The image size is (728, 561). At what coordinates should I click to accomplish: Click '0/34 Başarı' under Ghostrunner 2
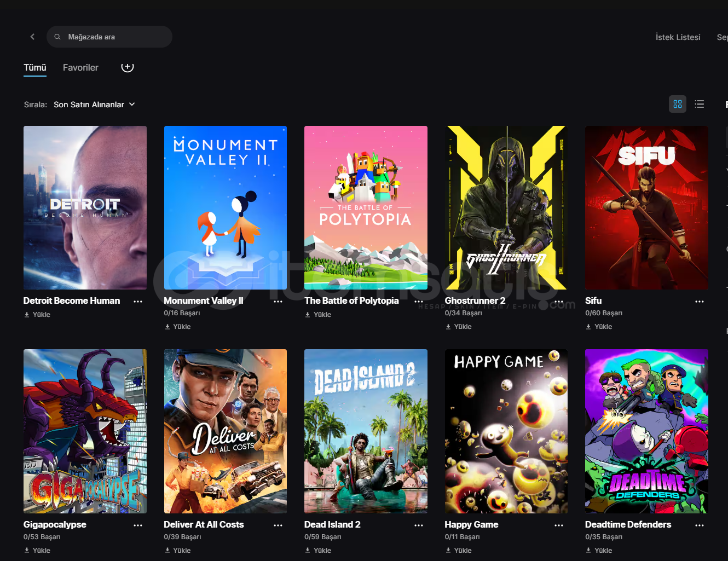(463, 313)
